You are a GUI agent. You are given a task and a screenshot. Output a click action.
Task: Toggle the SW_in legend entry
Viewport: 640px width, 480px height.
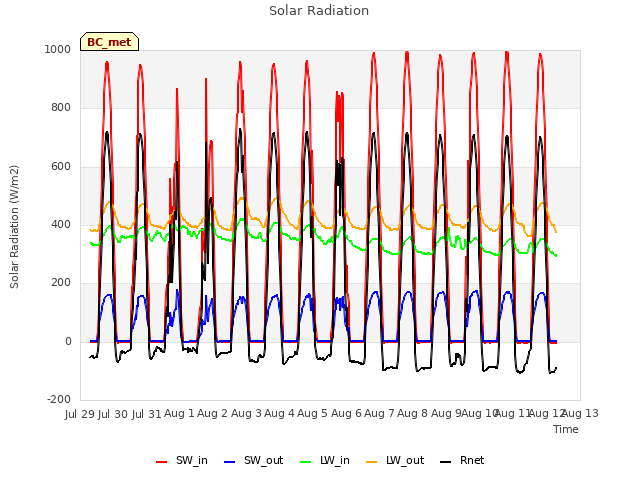[x=182, y=460]
